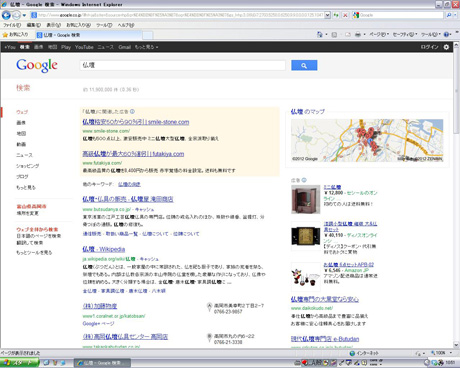The image size is (460, 368).
Task: Click the browser Back arrow button
Action: tap(6, 15)
